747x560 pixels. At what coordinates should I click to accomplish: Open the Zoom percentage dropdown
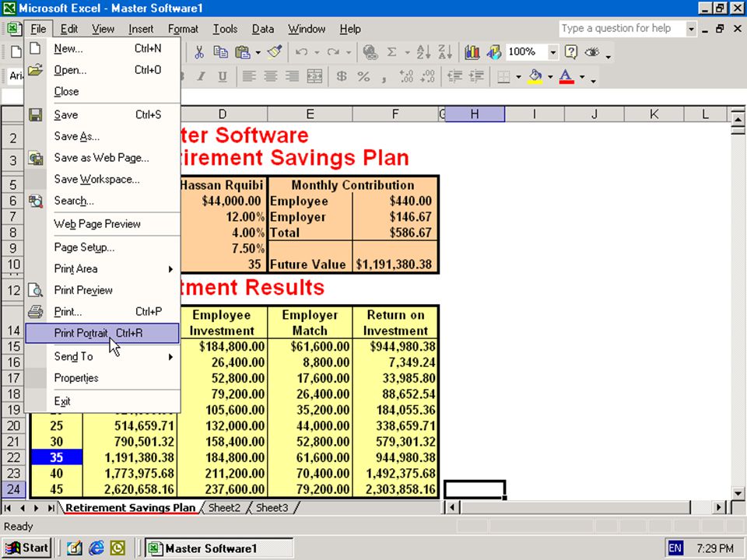[552, 52]
